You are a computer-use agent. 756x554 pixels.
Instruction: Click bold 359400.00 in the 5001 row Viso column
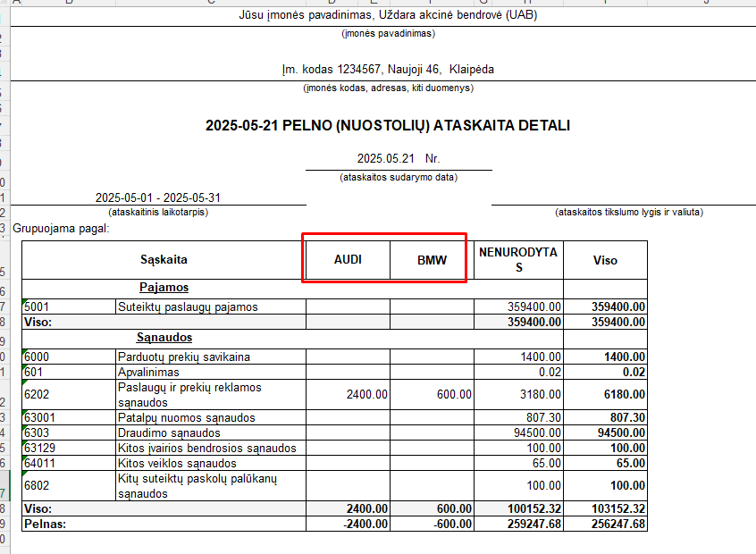coord(605,306)
